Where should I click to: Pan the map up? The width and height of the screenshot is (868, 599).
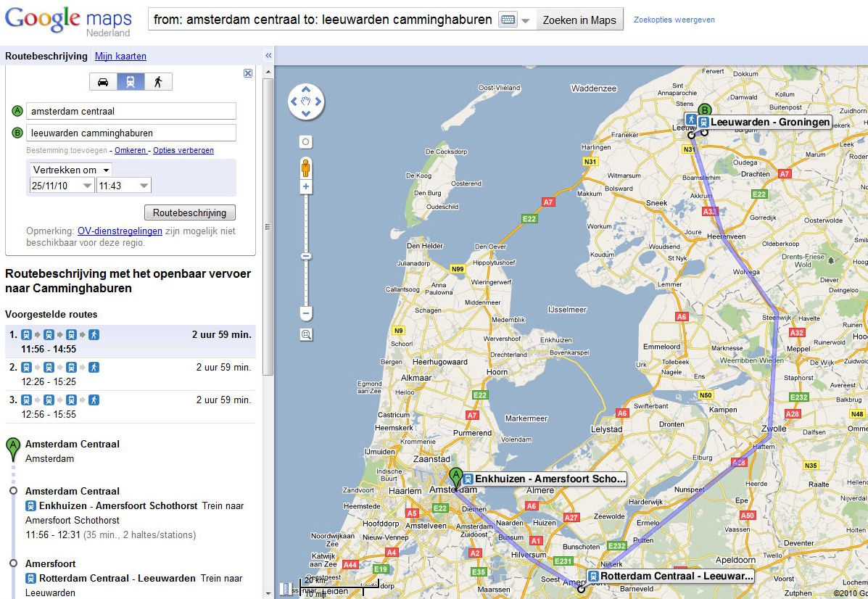[x=306, y=90]
